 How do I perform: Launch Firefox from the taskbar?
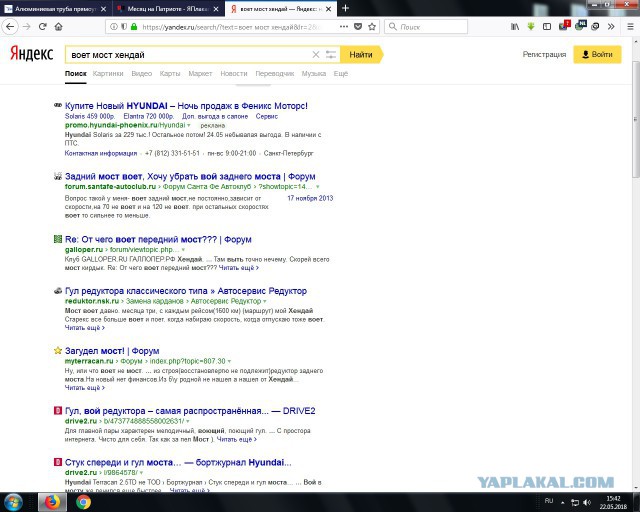[x=52, y=502]
